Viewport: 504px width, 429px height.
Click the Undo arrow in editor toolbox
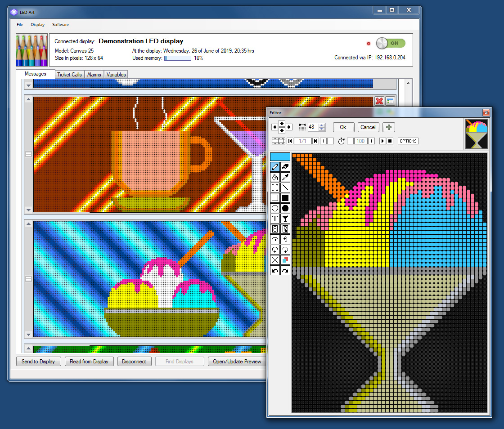click(x=275, y=270)
